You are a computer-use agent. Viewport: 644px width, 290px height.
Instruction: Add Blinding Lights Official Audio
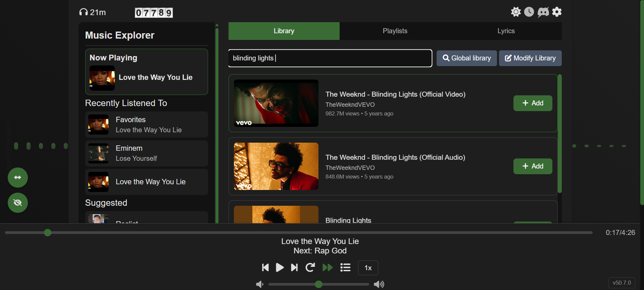[533, 166]
